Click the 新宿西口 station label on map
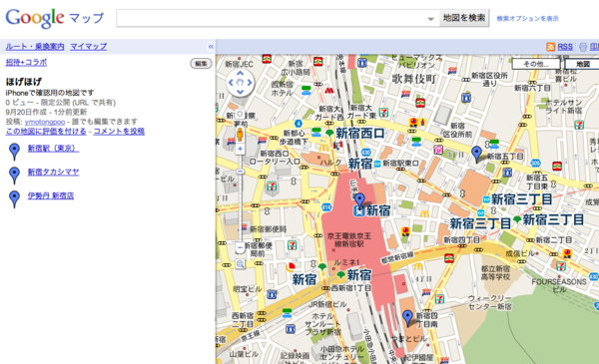Viewport: 599px width, 364px height. [359, 134]
